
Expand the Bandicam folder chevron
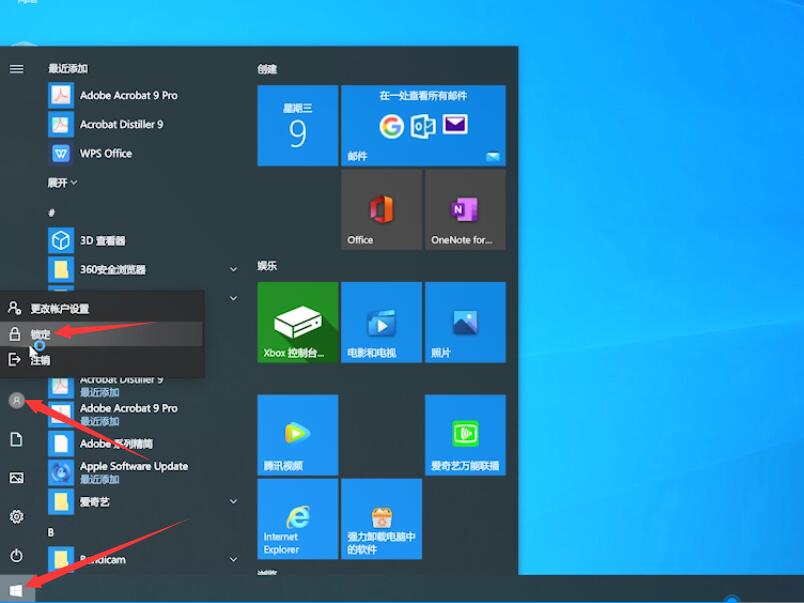pyautogui.click(x=233, y=559)
